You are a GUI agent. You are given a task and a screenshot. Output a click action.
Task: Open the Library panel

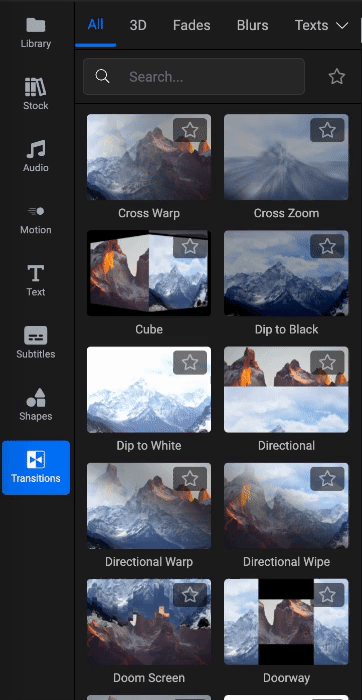point(36,33)
